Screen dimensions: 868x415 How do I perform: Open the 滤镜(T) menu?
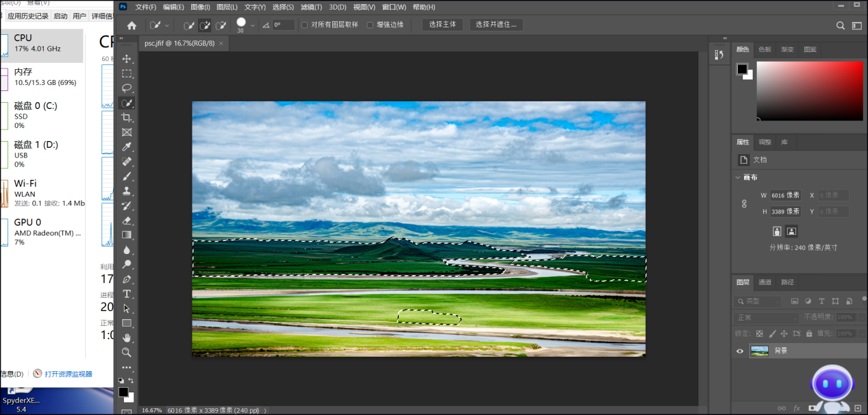click(311, 7)
